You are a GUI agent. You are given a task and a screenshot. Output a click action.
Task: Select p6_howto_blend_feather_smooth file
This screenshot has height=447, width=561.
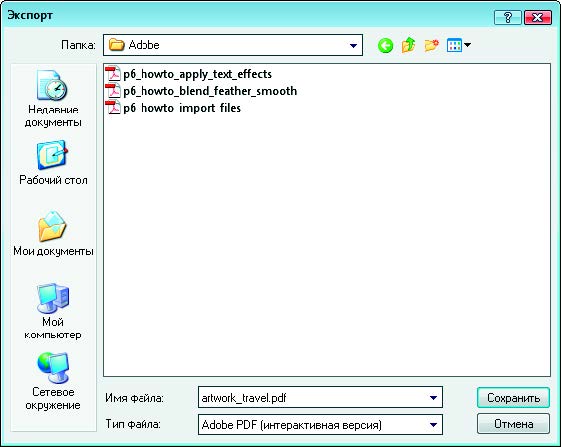click(201, 91)
